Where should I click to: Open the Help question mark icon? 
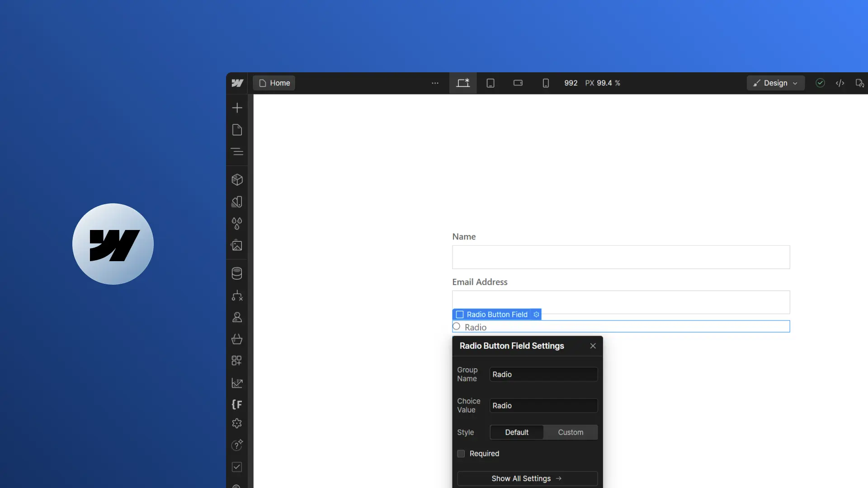(237, 445)
